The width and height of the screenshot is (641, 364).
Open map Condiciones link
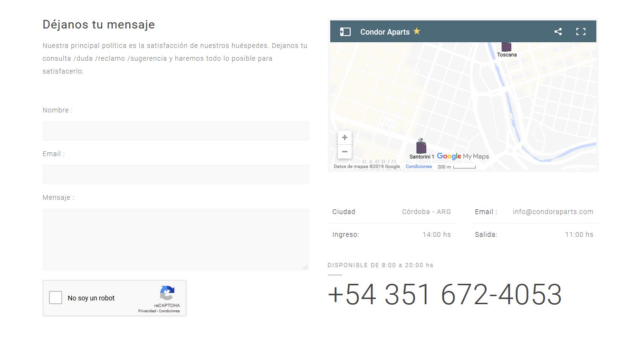(419, 167)
